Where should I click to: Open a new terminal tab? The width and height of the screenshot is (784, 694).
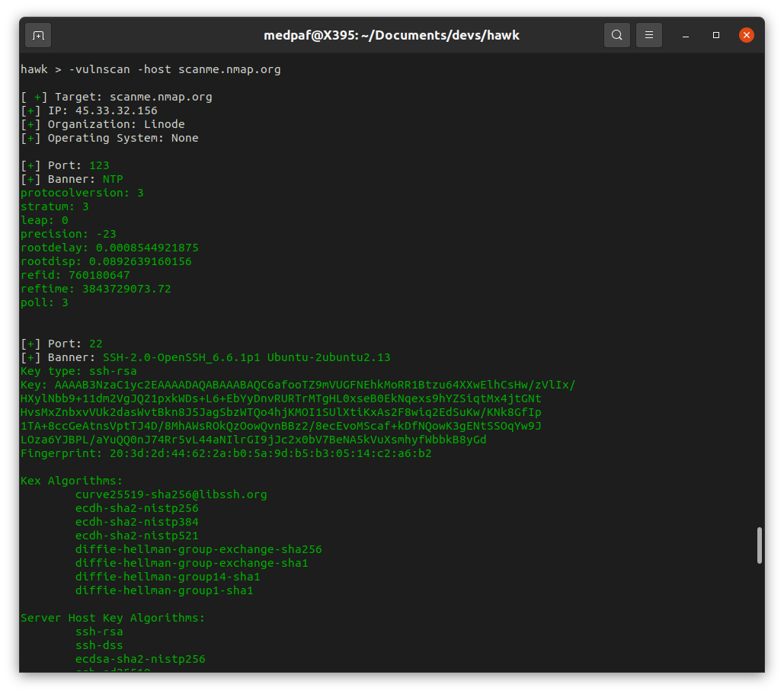37,35
